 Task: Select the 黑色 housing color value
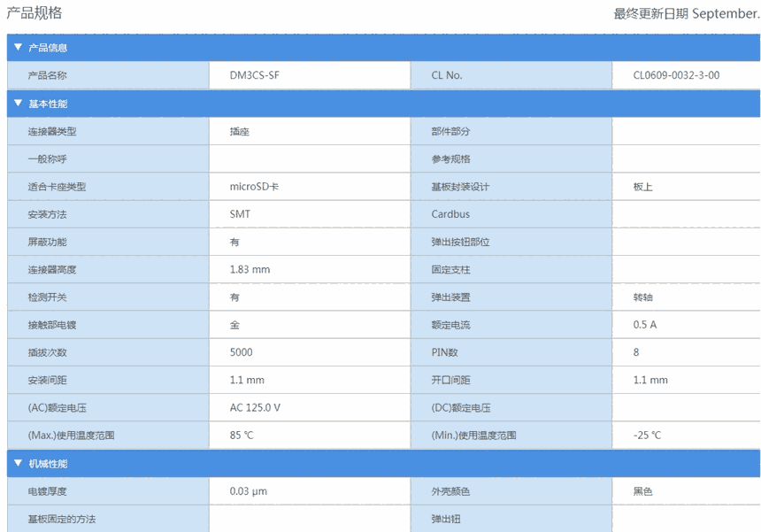point(642,490)
